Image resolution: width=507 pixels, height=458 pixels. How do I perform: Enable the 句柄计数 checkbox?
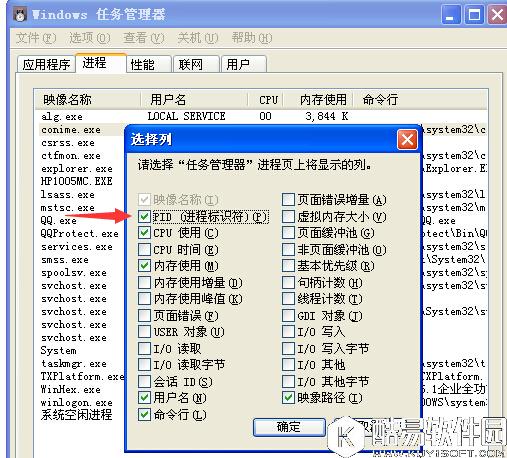288,282
